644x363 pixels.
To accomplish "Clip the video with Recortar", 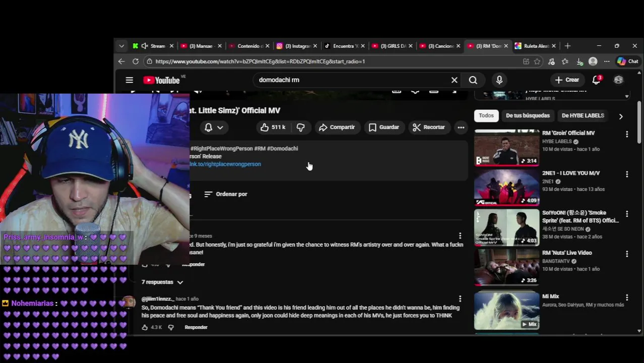I will [429, 128].
